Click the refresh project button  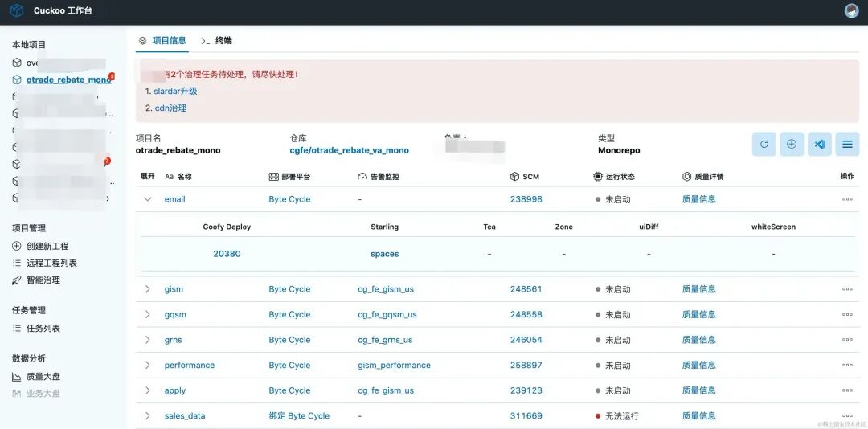764,144
